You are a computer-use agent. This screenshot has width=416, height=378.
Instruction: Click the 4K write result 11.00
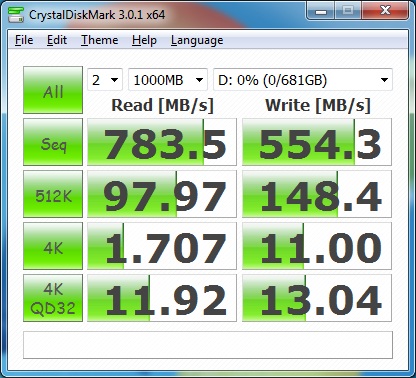coord(317,246)
